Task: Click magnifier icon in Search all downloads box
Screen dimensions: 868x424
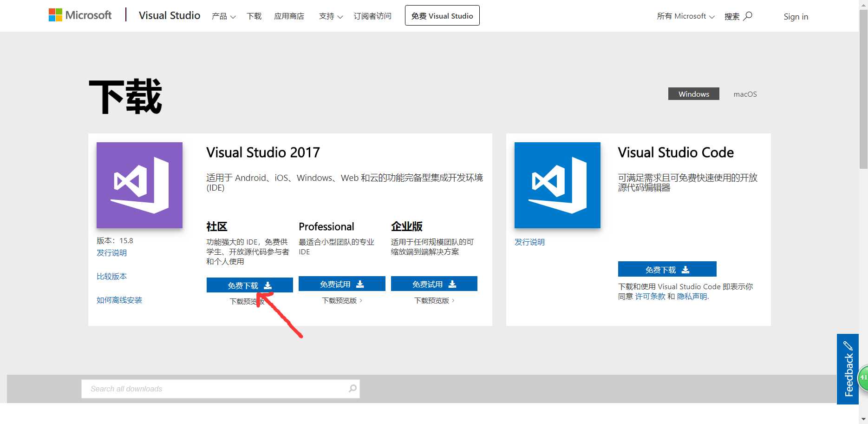Action: [x=352, y=388]
